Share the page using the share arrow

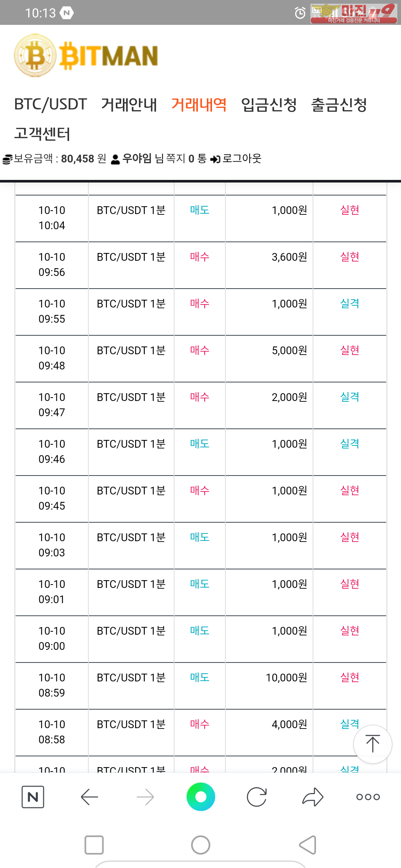coord(313,797)
